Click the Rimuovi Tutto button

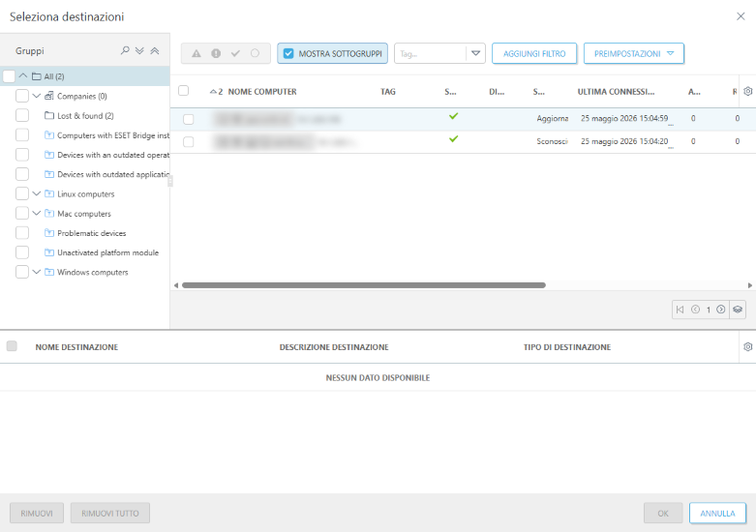coord(110,514)
